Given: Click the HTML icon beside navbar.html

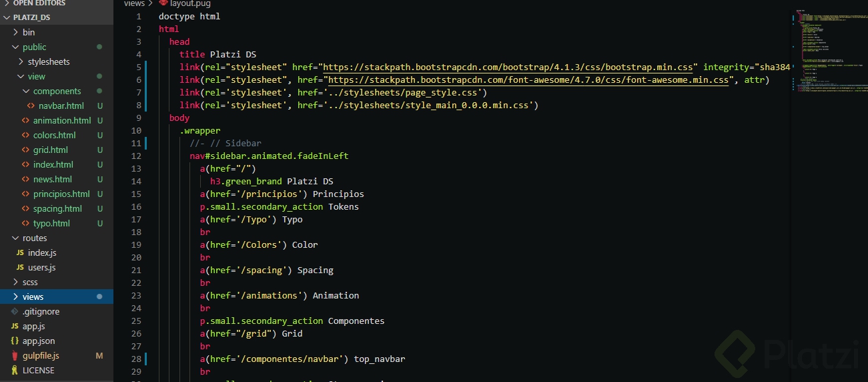Looking at the screenshot, I should click(31, 106).
